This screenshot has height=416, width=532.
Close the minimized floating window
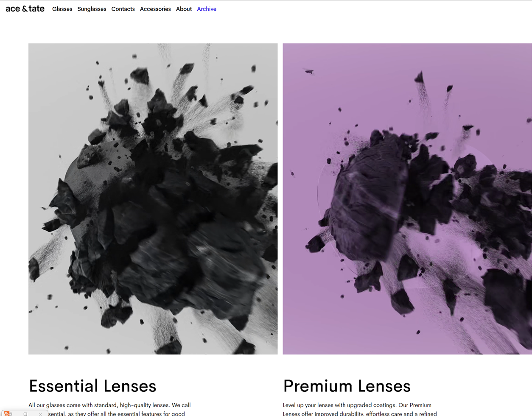click(x=40, y=414)
